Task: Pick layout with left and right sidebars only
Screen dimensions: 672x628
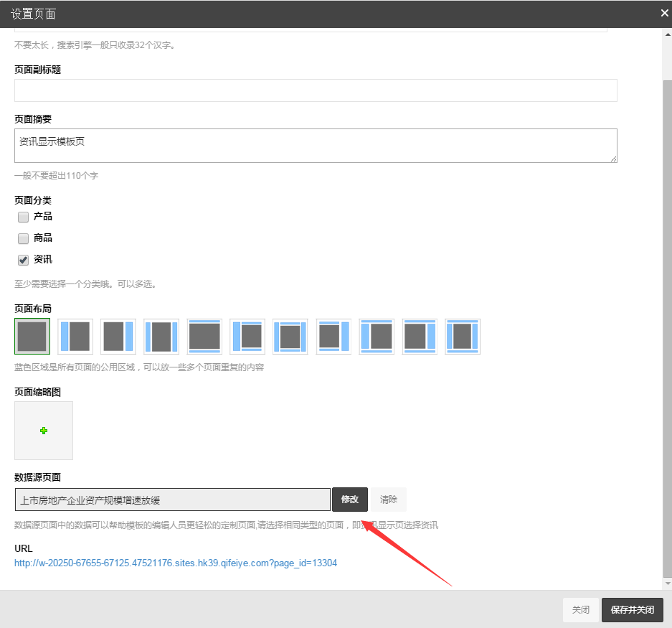Action: (x=161, y=337)
